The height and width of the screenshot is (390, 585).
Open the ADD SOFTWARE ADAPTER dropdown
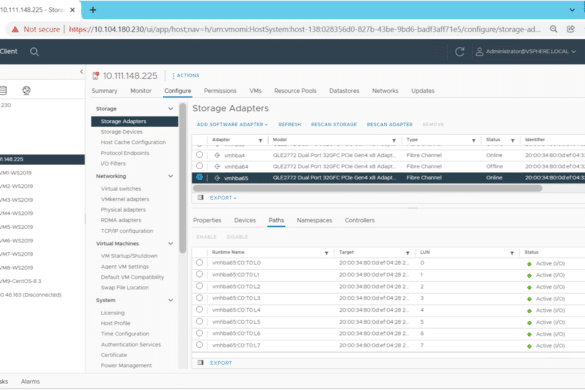tap(232, 124)
